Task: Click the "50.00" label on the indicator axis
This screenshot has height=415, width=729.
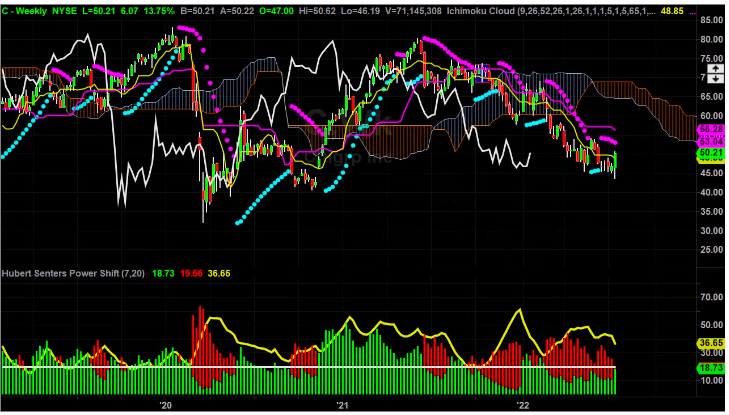Action: coord(711,324)
